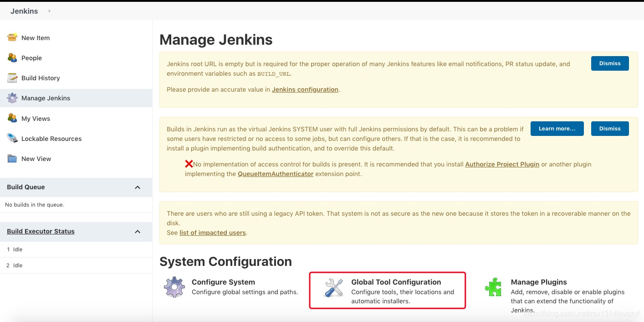Click the Manage Jenkins page heading
Image resolution: width=644 pixels, height=322 pixels.
[216, 40]
